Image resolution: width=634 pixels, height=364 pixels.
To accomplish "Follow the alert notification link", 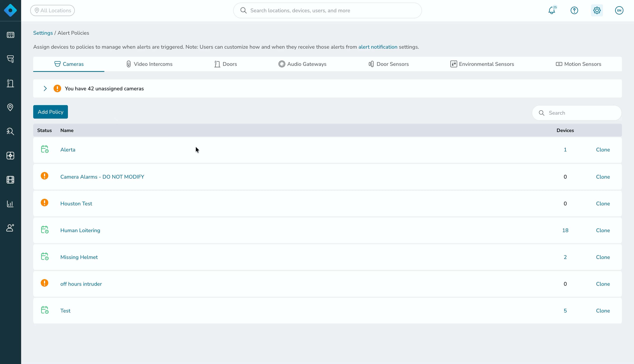I will (378, 47).
